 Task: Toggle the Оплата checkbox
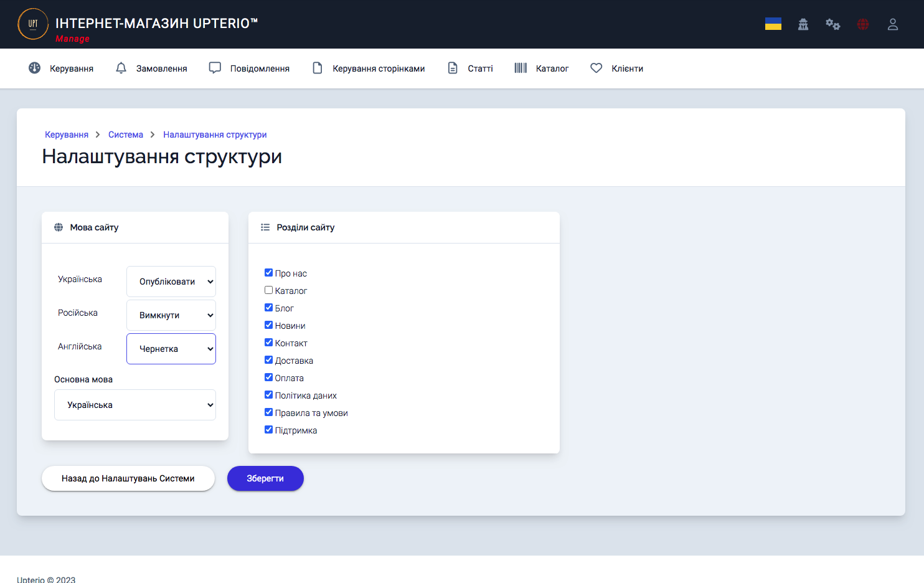click(269, 377)
